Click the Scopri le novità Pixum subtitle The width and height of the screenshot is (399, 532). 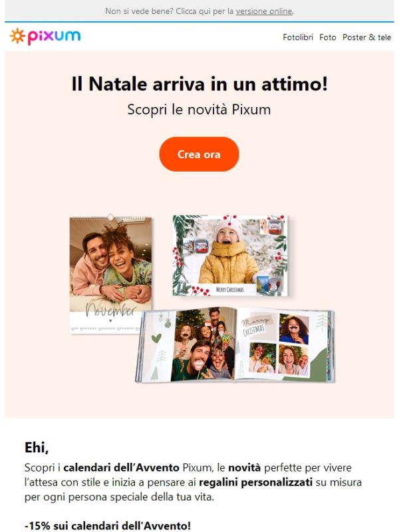click(x=199, y=110)
